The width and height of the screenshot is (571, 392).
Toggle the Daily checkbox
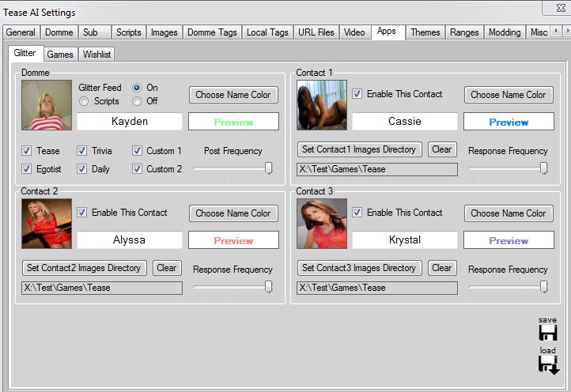(82, 169)
